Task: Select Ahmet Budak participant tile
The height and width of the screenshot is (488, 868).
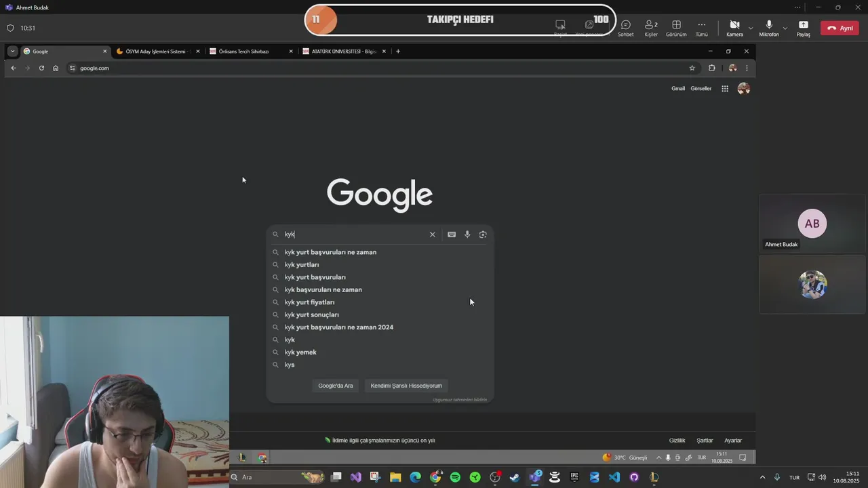Action: tap(812, 224)
